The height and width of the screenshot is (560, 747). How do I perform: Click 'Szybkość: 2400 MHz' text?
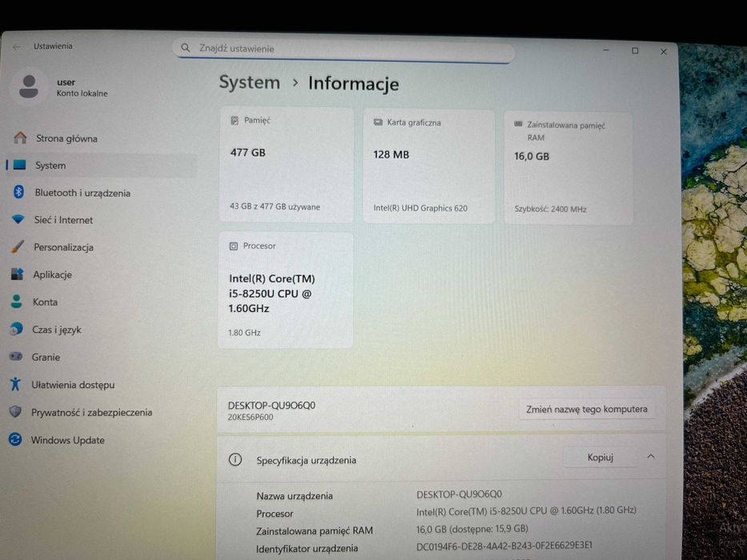550,209
